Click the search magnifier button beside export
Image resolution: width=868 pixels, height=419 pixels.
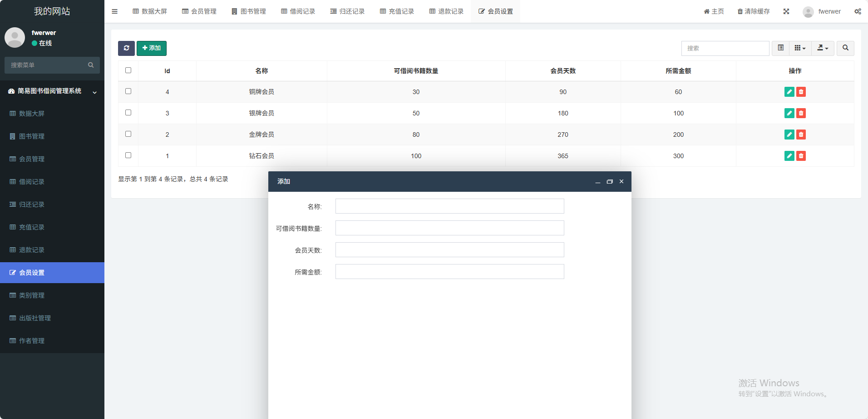point(845,48)
